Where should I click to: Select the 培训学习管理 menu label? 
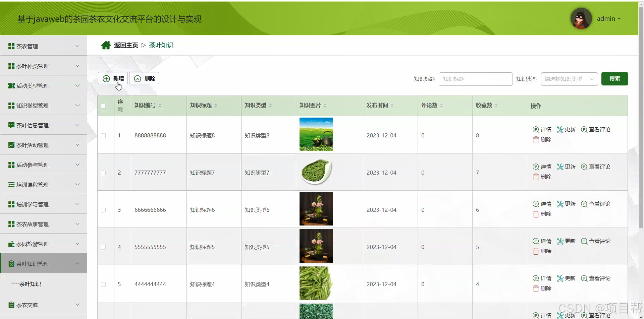tap(33, 204)
